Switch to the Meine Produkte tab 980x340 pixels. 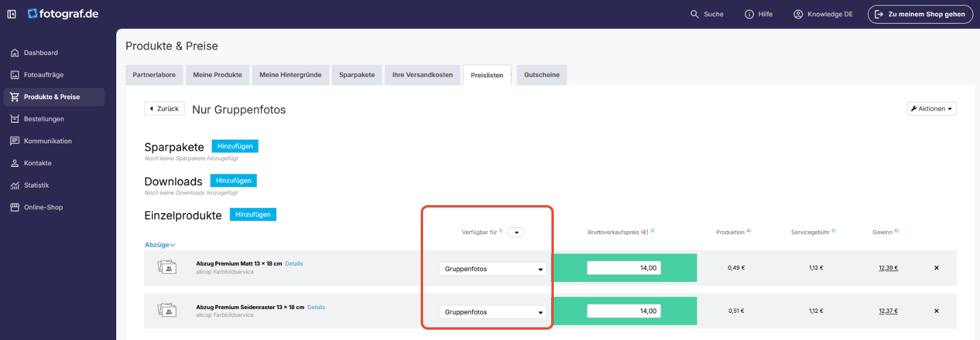point(217,75)
